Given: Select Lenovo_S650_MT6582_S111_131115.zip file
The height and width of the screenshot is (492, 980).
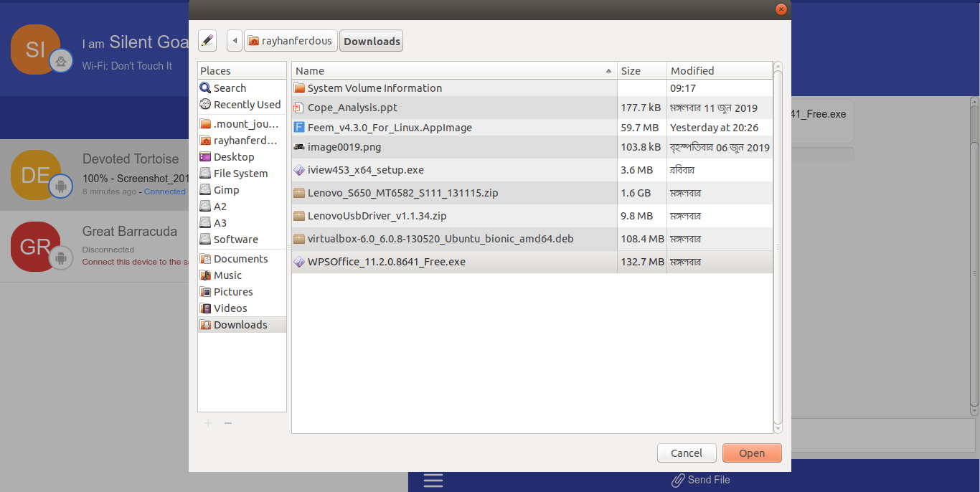Looking at the screenshot, I should coord(532,193).
